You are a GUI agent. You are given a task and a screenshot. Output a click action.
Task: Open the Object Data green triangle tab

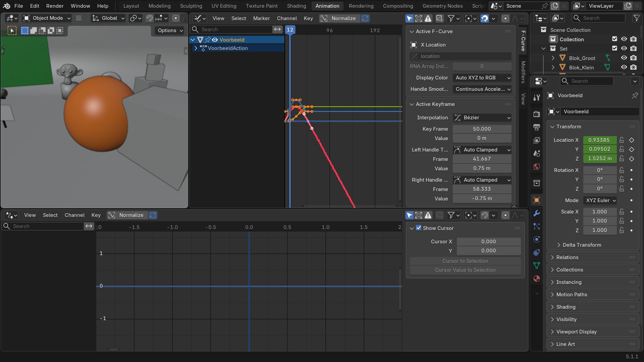click(x=537, y=265)
